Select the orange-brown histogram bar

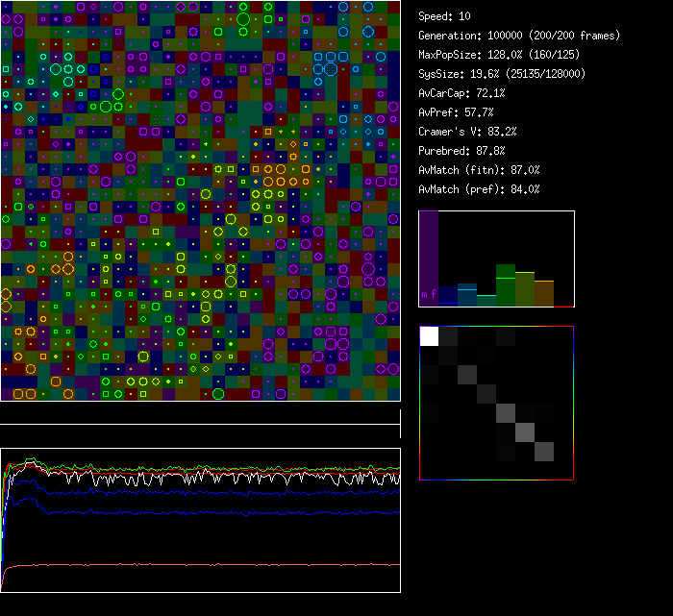tap(544, 293)
